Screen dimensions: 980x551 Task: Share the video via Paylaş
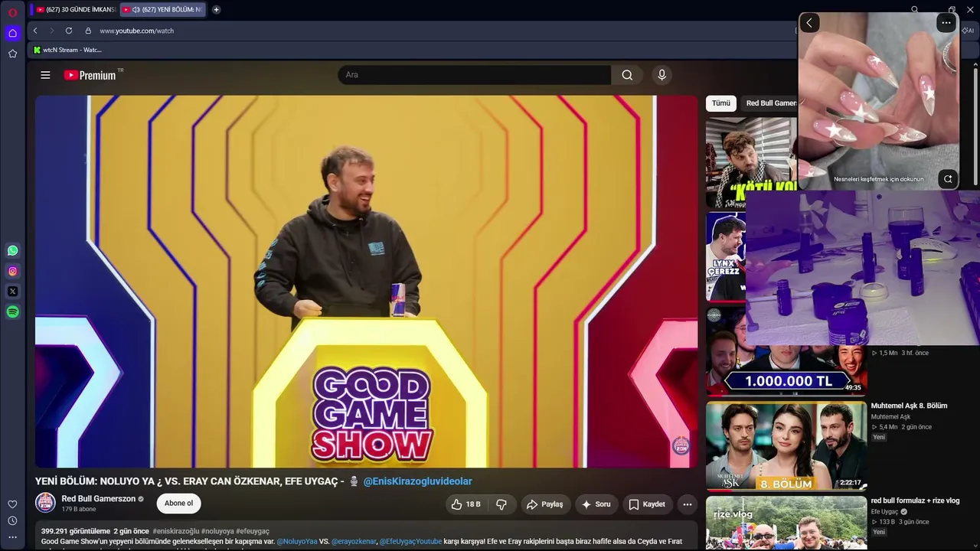pyautogui.click(x=544, y=504)
